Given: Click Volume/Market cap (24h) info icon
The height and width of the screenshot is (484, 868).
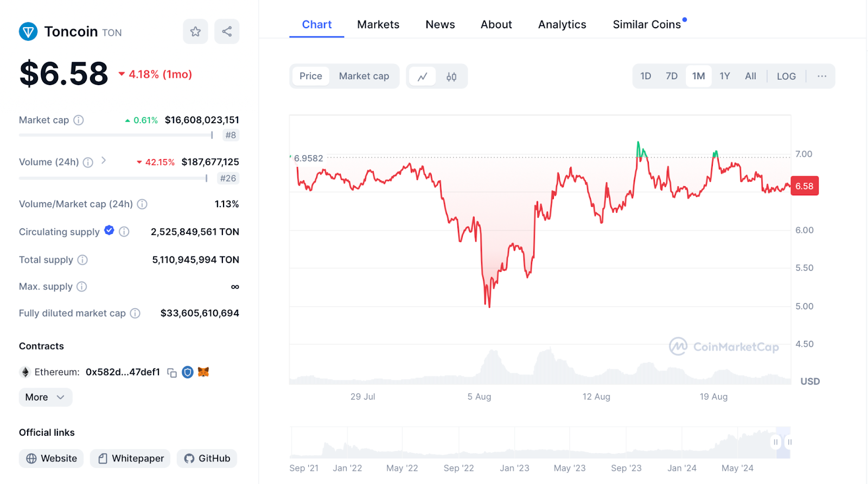Looking at the screenshot, I should pyautogui.click(x=142, y=204).
